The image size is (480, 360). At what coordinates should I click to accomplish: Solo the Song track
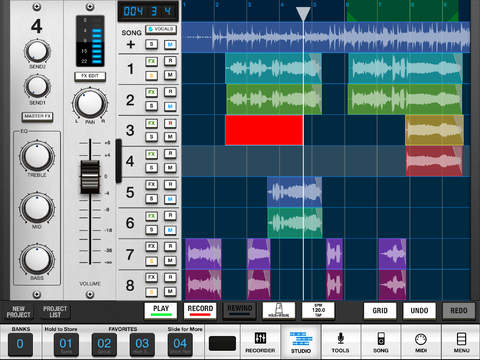151,44
